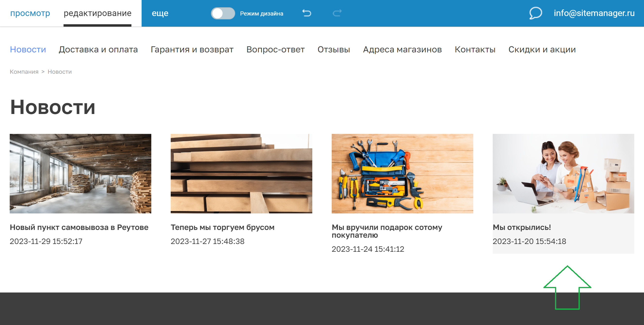This screenshot has height=325, width=644.
Task: Open Доставка и оплата menu item
Action: pyautogui.click(x=98, y=49)
